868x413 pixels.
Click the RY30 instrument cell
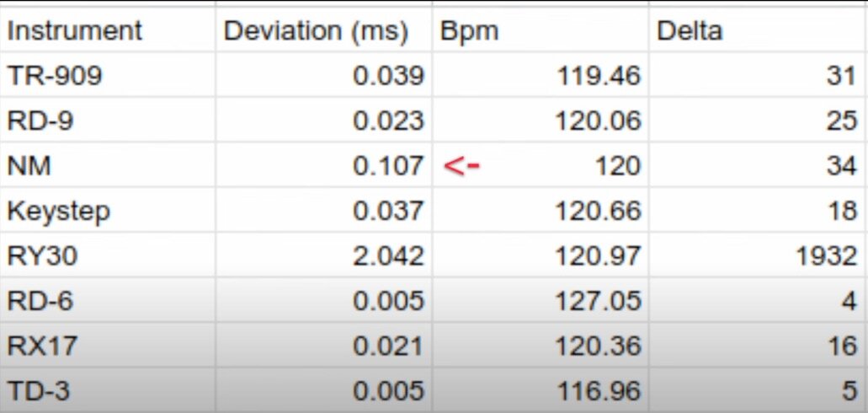point(108,255)
